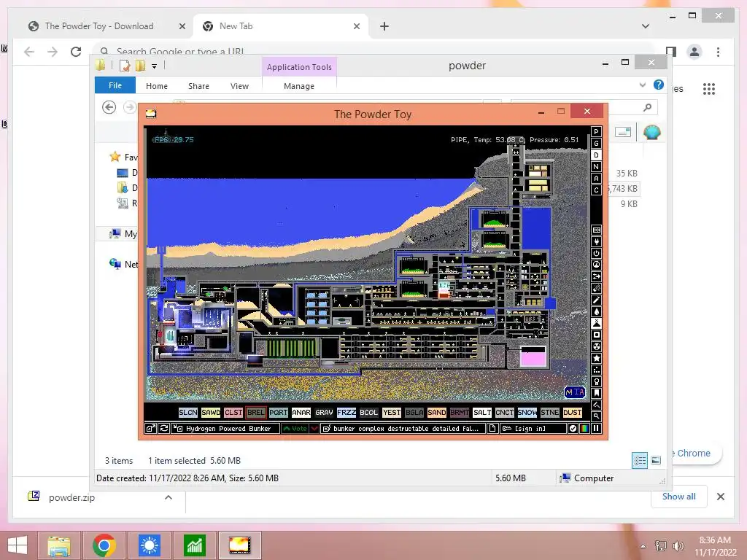Switch to The Powder Toy - Download tab
This screenshot has width=747, height=560.
pos(99,26)
